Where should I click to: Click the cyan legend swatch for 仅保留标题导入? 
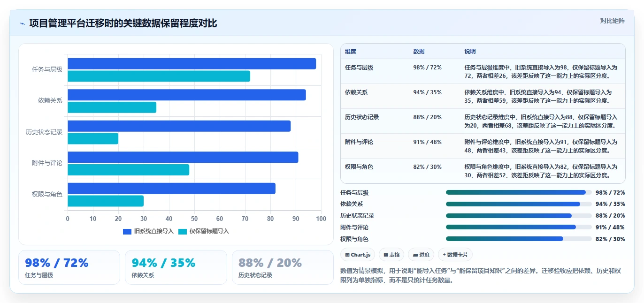pyautogui.click(x=183, y=231)
